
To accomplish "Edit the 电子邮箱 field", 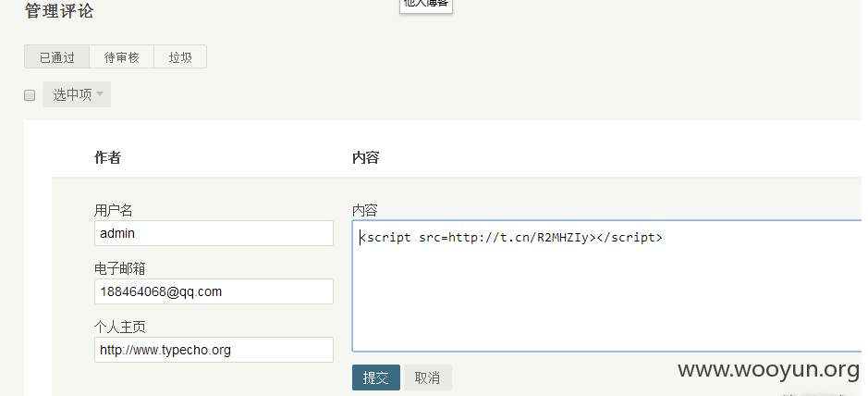I will [x=214, y=291].
